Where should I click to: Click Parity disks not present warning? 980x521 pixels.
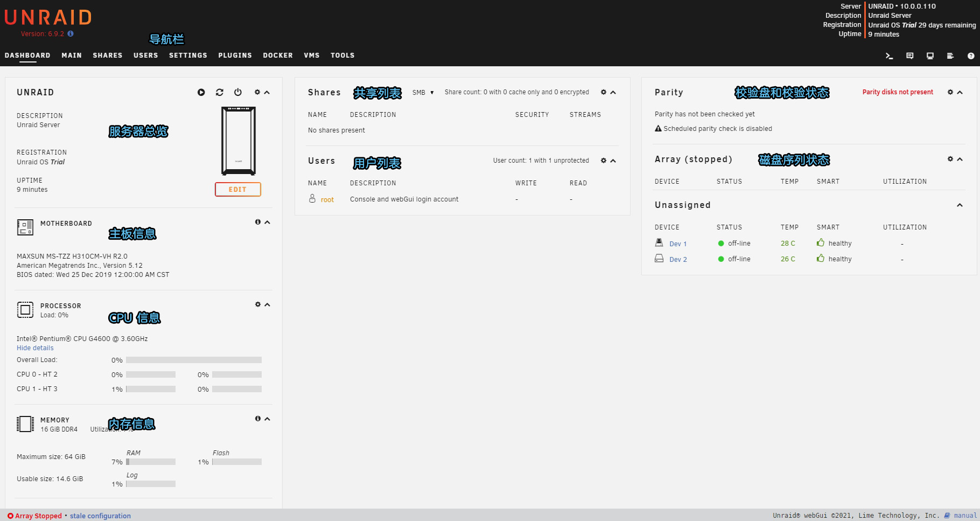[x=898, y=92]
